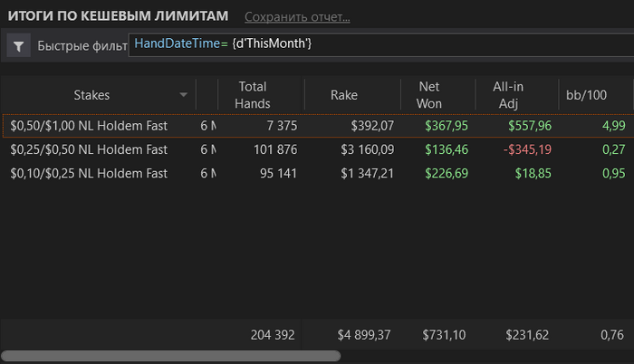This screenshot has width=634, height=364.
Task: Open the 'Сохранить отчет...' link
Action: [297, 17]
